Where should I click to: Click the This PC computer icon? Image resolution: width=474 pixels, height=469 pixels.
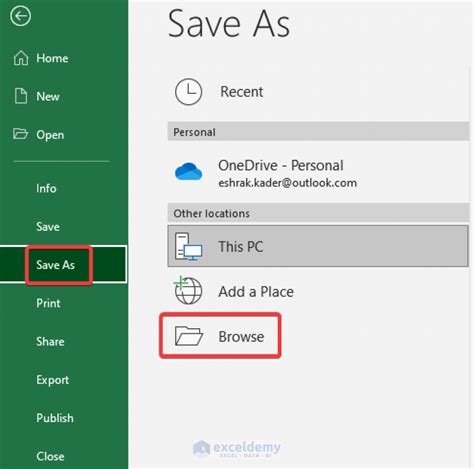(x=188, y=247)
